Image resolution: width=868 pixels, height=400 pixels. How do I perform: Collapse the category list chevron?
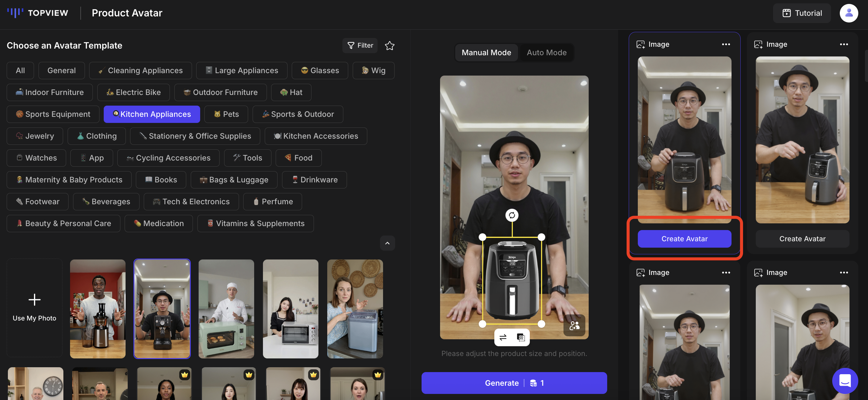pyautogui.click(x=387, y=243)
